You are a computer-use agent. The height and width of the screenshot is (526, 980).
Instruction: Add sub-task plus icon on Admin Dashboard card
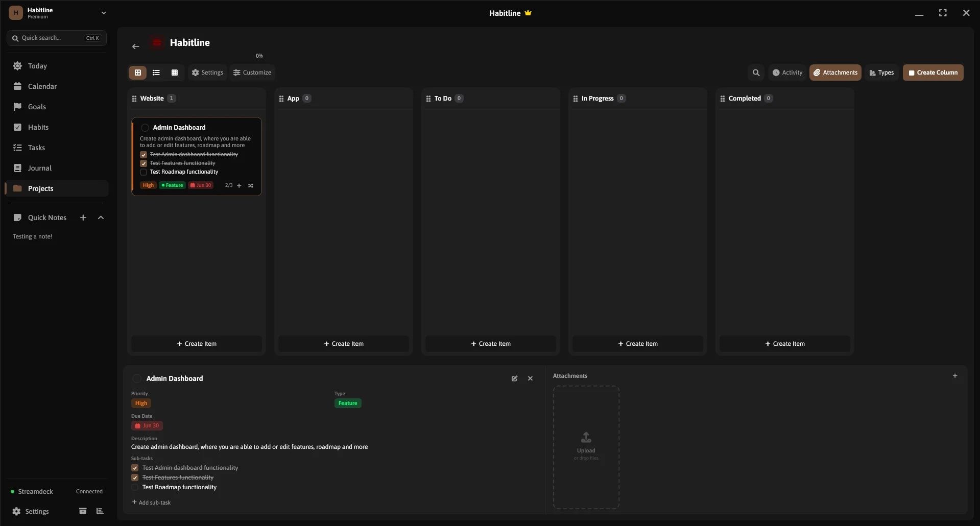[x=239, y=186]
